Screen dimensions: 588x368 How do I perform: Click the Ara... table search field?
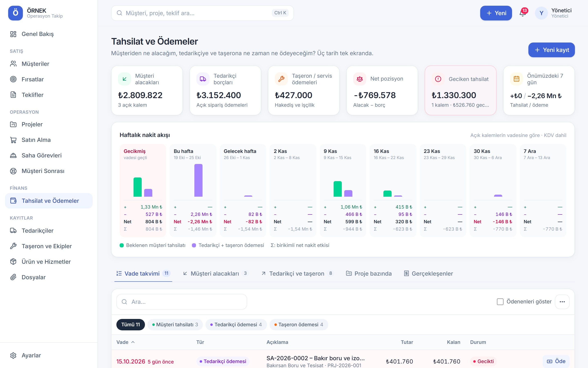pyautogui.click(x=182, y=302)
